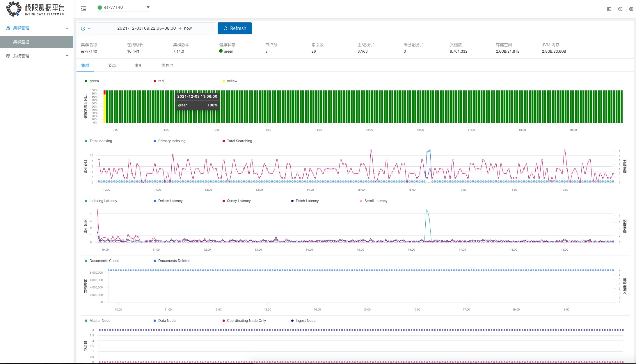
Task: Open the console terminal icon
Action: [x=609, y=9]
